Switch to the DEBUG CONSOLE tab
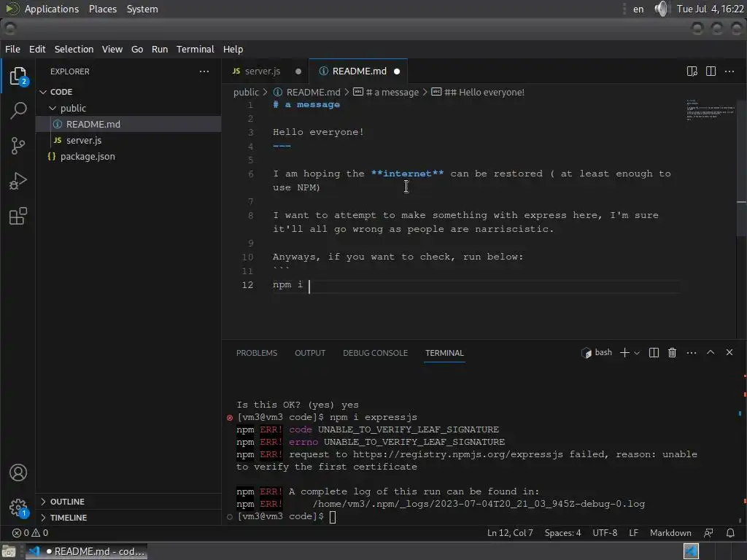This screenshot has width=747, height=560. [x=375, y=353]
